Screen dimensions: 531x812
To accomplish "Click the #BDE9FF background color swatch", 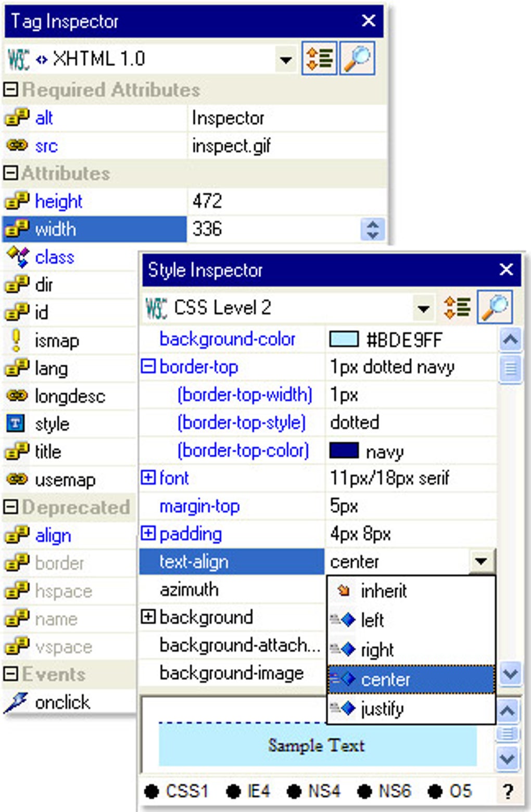I will tap(344, 340).
